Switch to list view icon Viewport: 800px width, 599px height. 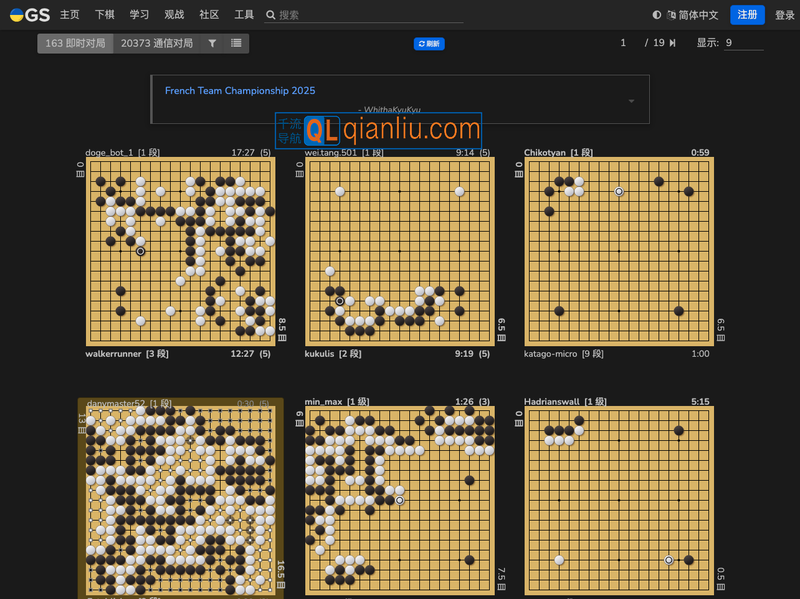[236, 44]
